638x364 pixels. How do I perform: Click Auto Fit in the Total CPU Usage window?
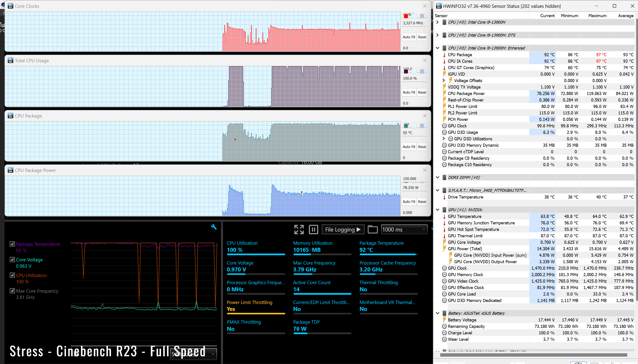pos(409,92)
